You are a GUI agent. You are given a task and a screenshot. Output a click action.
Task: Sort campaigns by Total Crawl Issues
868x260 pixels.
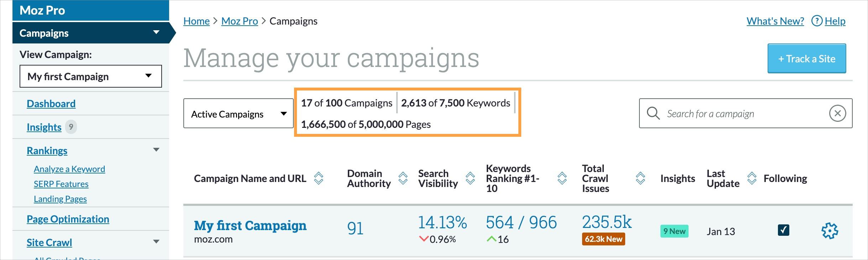(x=640, y=178)
